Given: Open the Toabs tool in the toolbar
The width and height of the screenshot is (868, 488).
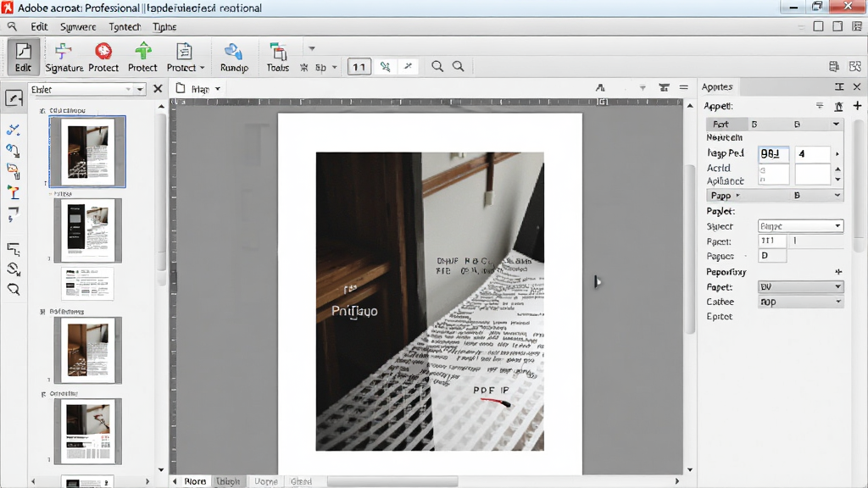Looking at the screenshot, I should coord(278,58).
